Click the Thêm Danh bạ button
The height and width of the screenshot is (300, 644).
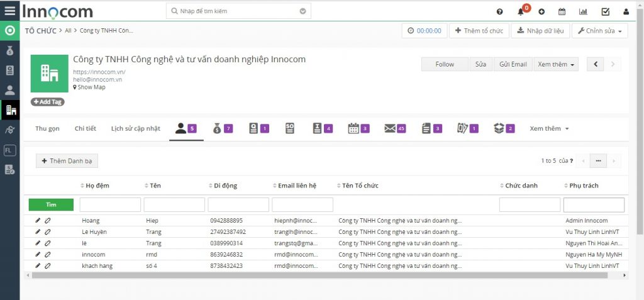(67, 160)
